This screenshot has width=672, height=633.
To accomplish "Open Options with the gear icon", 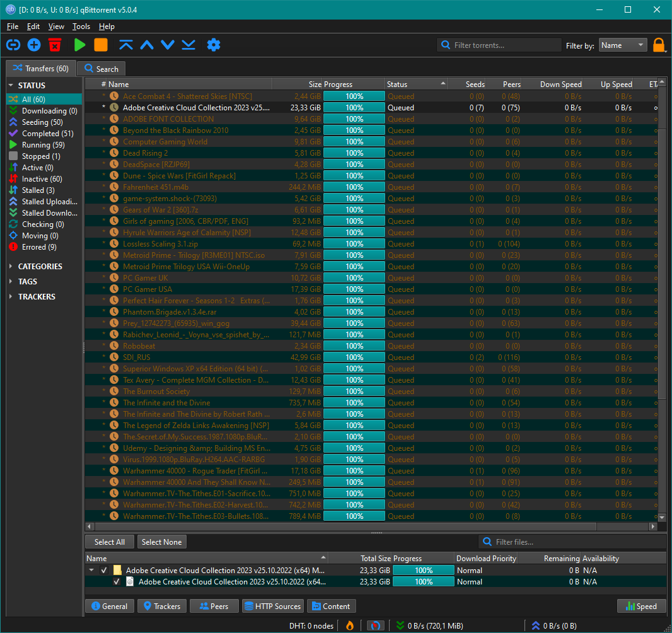I will [x=214, y=45].
